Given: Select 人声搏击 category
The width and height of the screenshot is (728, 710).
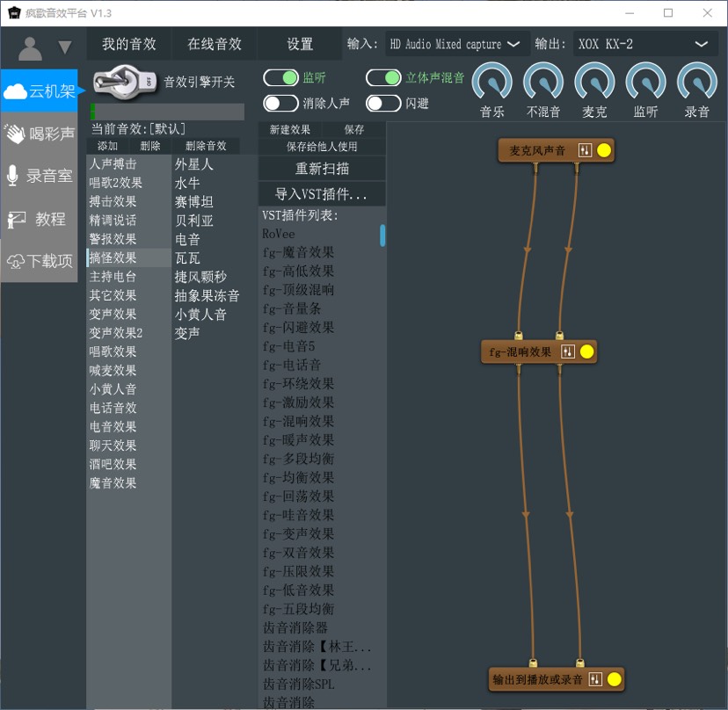Looking at the screenshot, I should click(128, 163).
